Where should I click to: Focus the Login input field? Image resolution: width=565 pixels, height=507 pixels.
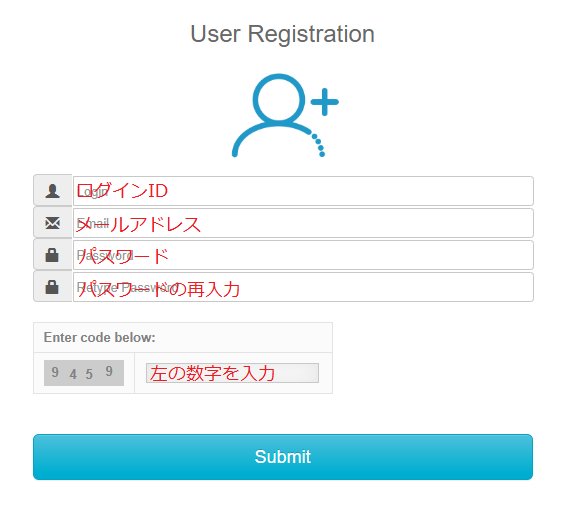click(303, 191)
